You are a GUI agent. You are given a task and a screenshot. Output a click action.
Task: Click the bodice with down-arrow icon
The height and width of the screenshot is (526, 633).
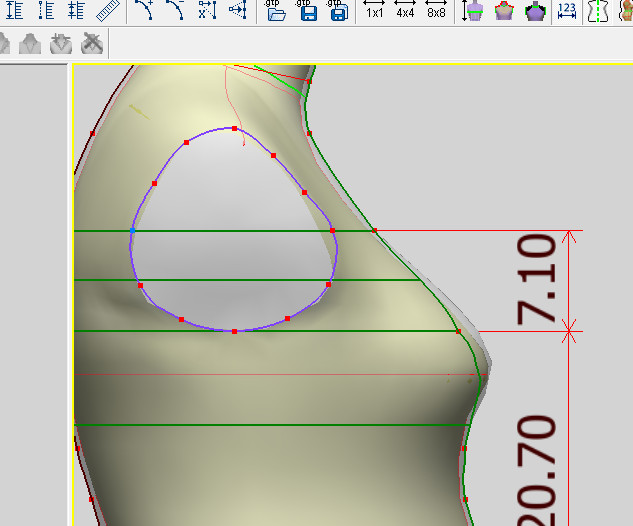click(x=60, y=43)
